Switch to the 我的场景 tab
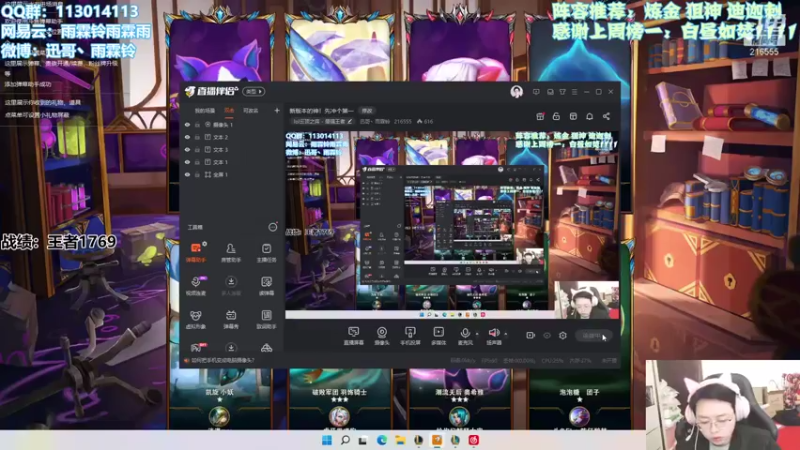This screenshot has width=800, height=450. [205, 111]
